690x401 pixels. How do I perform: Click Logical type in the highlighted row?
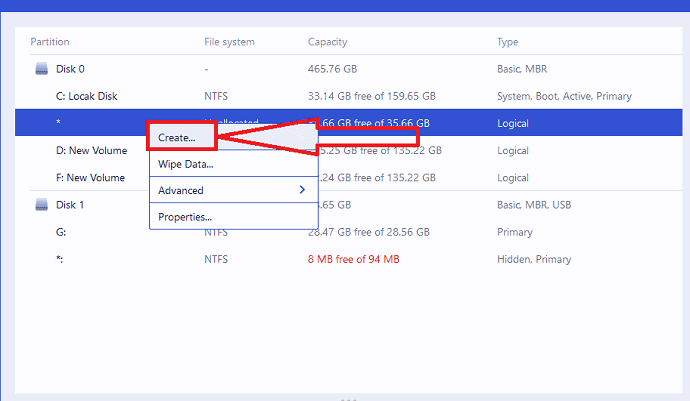(x=513, y=124)
